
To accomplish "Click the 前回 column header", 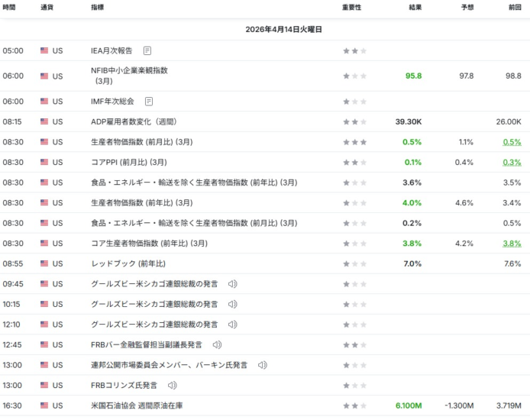I will click(514, 8).
